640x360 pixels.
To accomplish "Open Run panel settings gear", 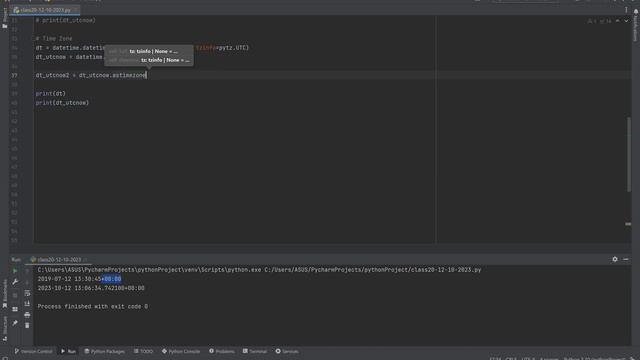I will (x=615, y=259).
